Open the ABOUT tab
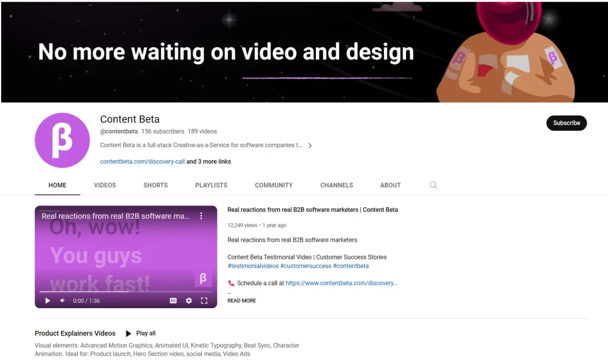This screenshot has height=364, width=608. click(x=390, y=185)
